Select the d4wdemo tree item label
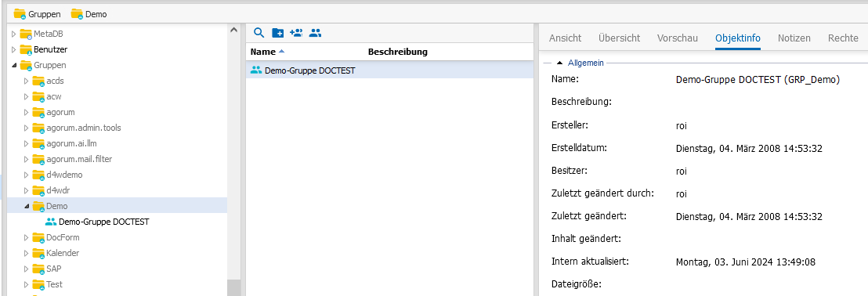 (x=64, y=175)
